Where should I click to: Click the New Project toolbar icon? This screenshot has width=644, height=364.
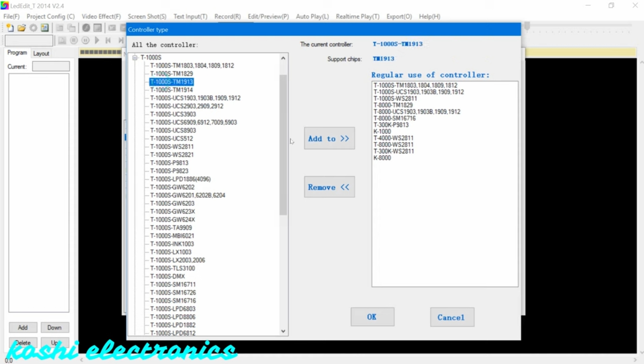[10, 28]
